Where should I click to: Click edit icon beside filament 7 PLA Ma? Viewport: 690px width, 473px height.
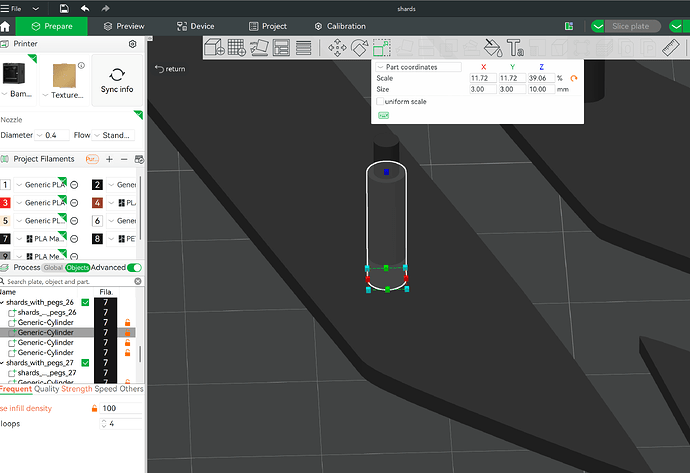(74, 239)
